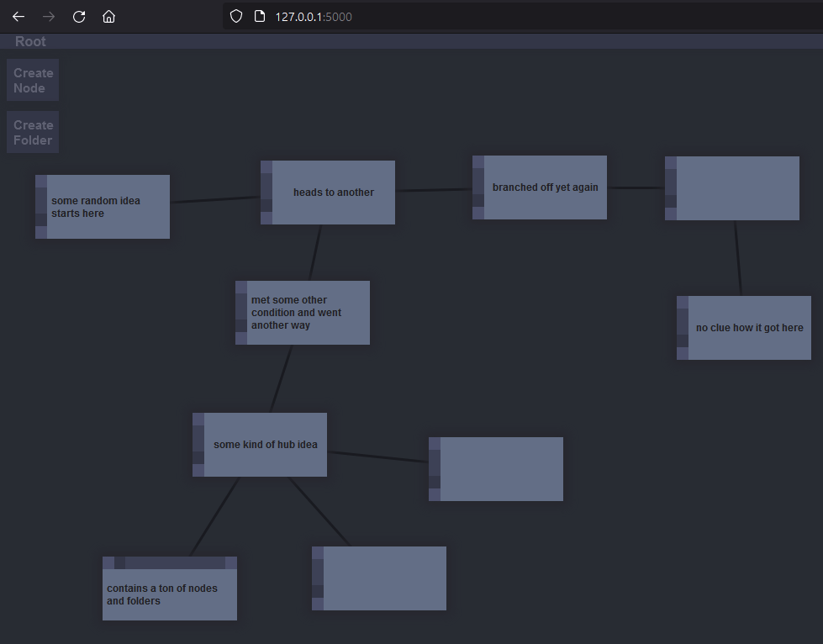Select the 'heads to another' node
The height and width of the screenshot is (644, 823).
coord(328,193)
